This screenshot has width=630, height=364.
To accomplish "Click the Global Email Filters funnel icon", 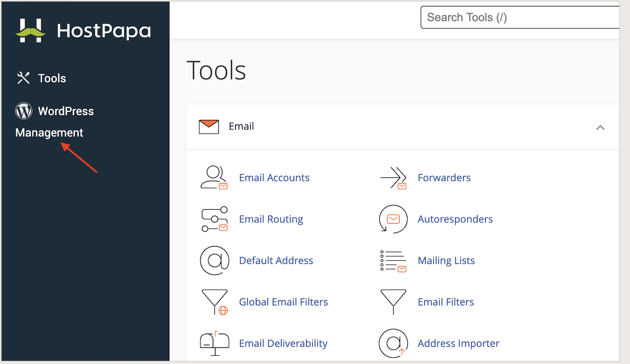I will point(215,302).
